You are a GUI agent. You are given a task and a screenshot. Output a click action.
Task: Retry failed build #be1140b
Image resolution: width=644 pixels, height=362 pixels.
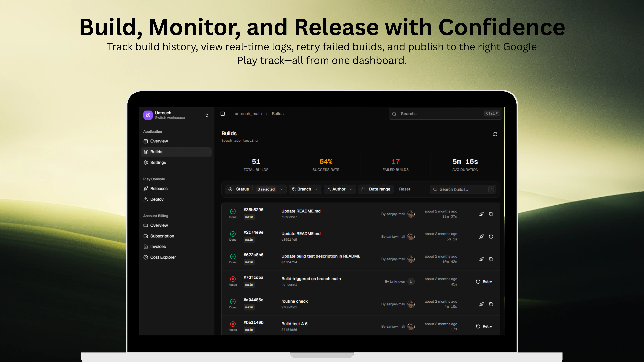(484, 326)
